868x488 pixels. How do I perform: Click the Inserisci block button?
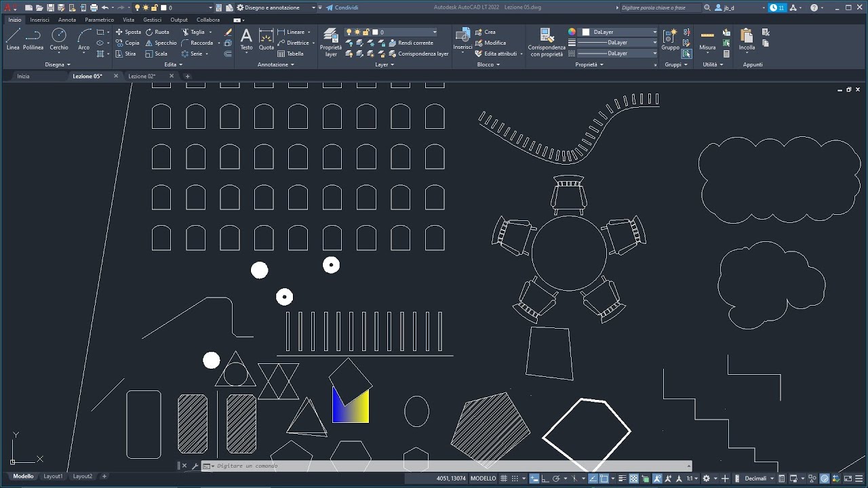[463, 39]
